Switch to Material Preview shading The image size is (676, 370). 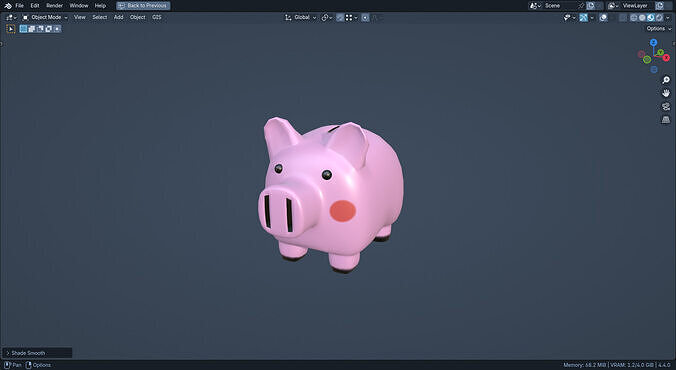point(651,18)
